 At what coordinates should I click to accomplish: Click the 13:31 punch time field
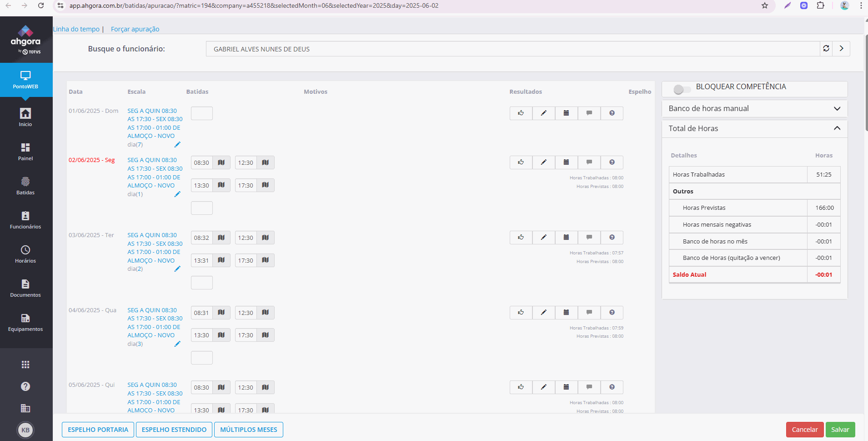pos(202,260)
